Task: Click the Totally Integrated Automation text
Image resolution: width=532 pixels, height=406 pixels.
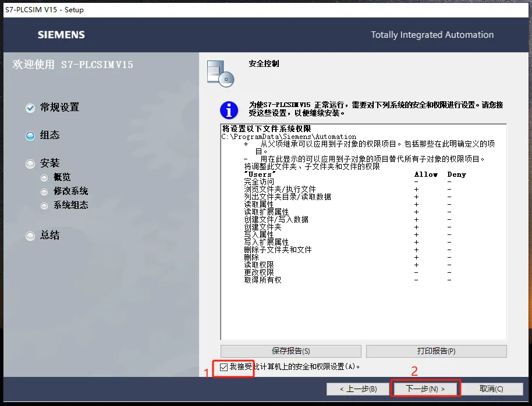Action: click(x=432, y=34)
